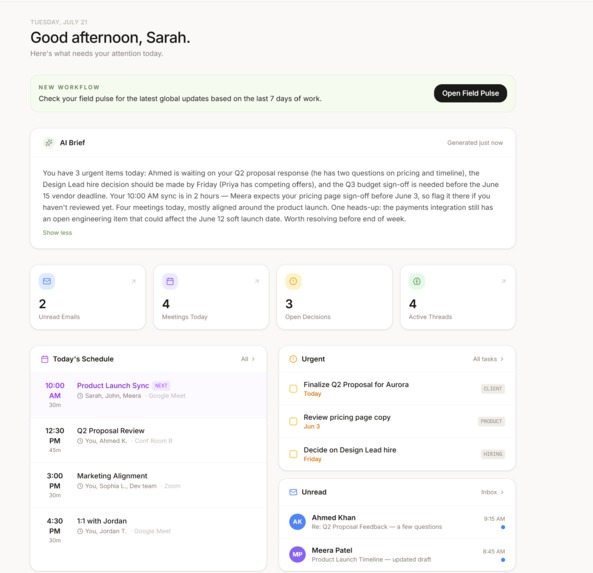Check off Decide on Design Lead hire
The image size is (593, 573).
[x=293, y=454]
